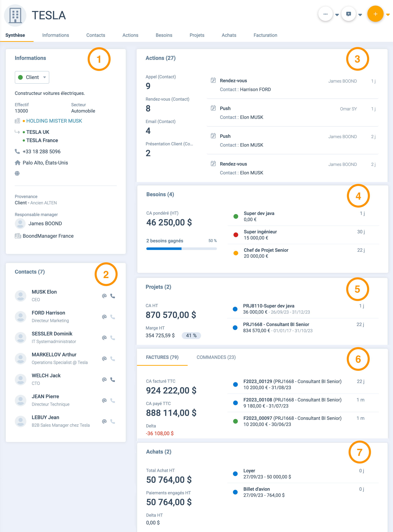The width and height of the screenshot is (393, 532).
Task: Click the 41 % margin badge
Action: tap(191, 335)
